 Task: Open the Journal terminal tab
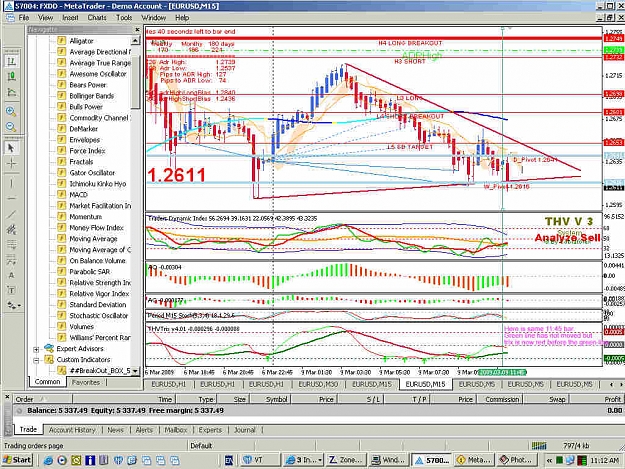pyautogui.click(x=244, y=430)
